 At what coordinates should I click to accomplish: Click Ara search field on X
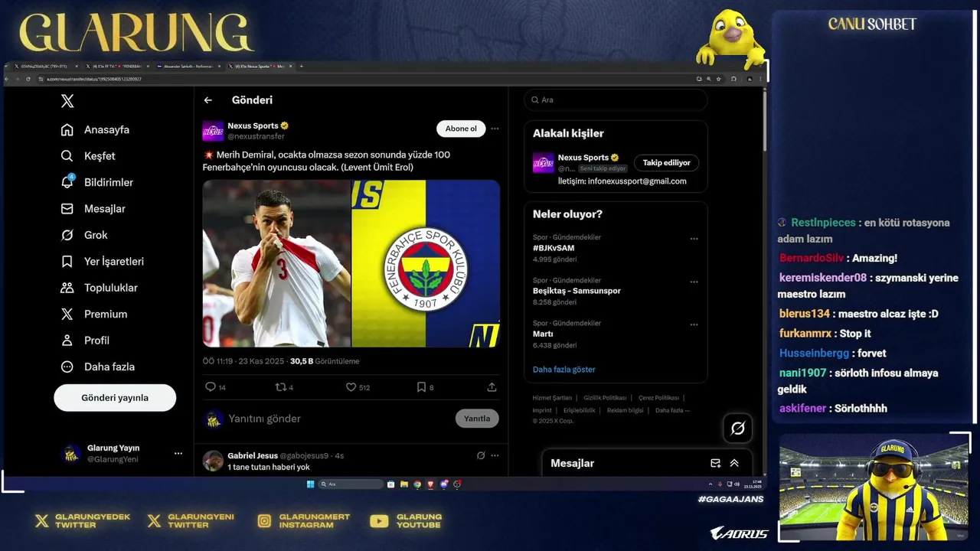(616, 100)
